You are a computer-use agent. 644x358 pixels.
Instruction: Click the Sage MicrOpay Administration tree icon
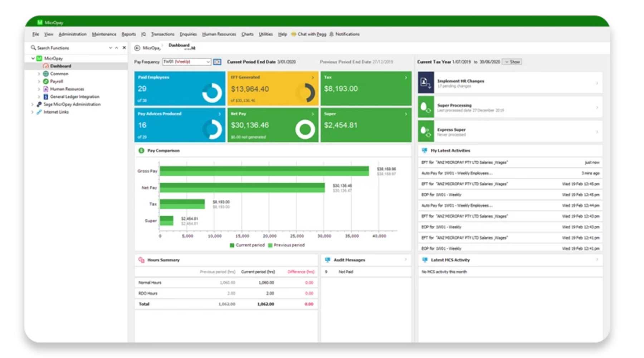tap(39, 105)
